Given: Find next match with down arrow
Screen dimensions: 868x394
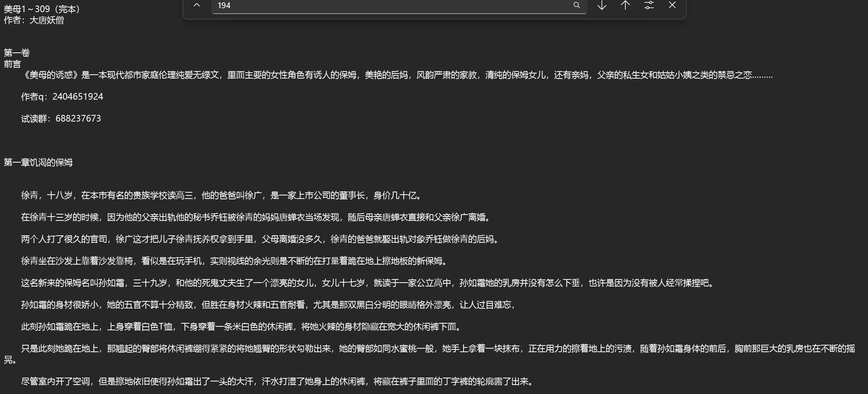Looking at the screenshot, I should tap(602, 5).
